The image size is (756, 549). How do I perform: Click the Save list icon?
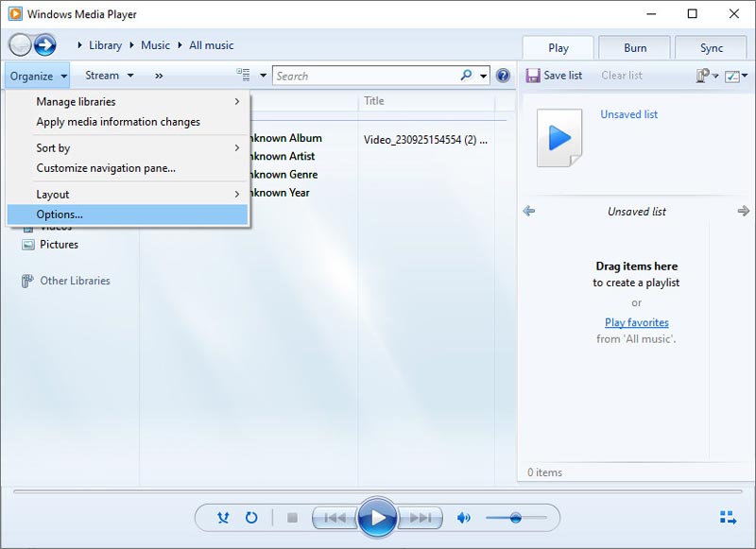(x=535, y=76)
